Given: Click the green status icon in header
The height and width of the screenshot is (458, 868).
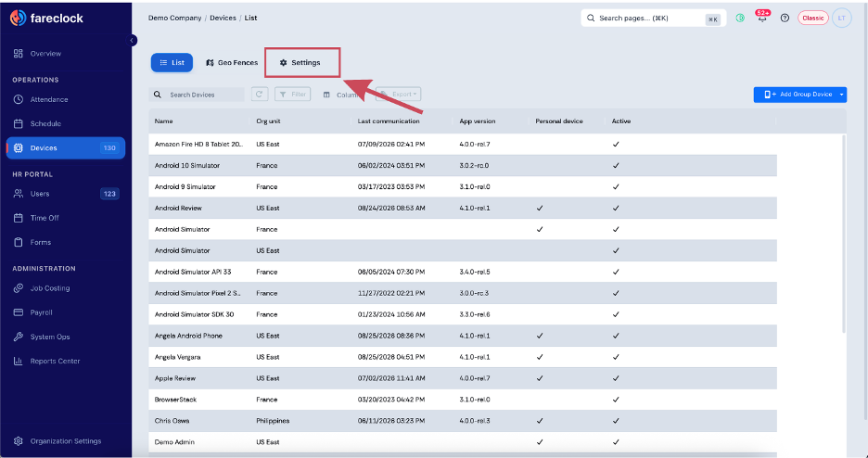Looking at the screenshot, I should (740, 18).
